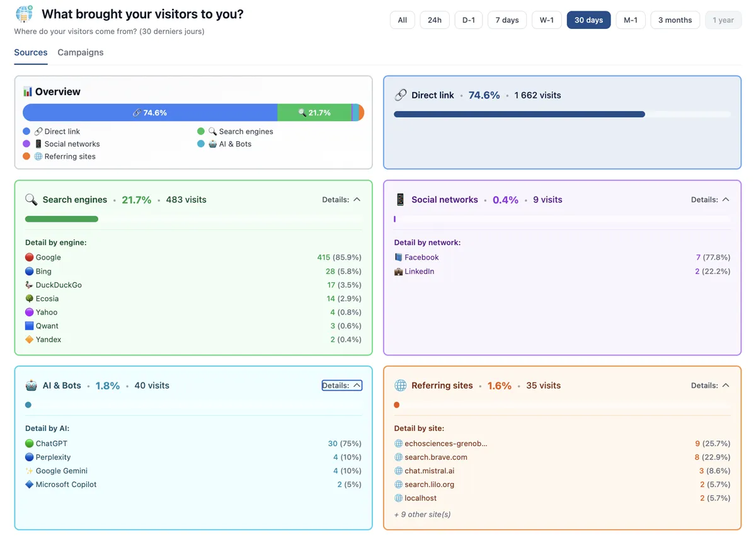The height and width of the screenshot is (540, 756).
Task: Click the AI & Bots robot icon
Action: tap(30, 385)
